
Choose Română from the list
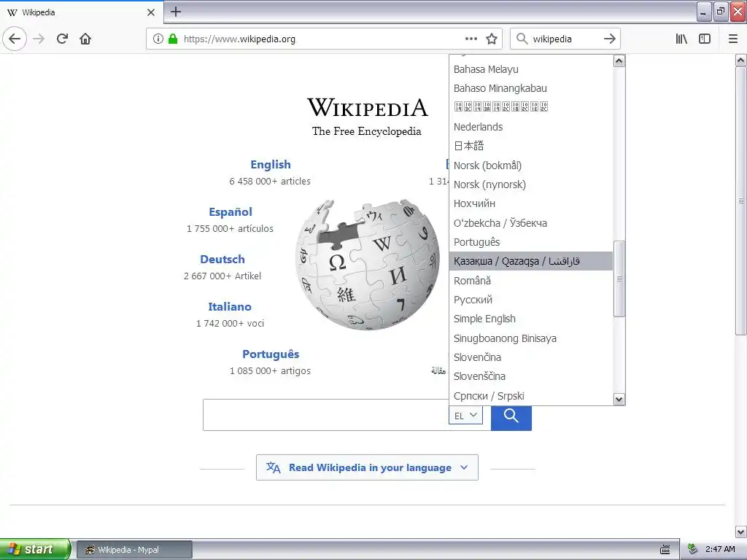[x=531, y=281]
